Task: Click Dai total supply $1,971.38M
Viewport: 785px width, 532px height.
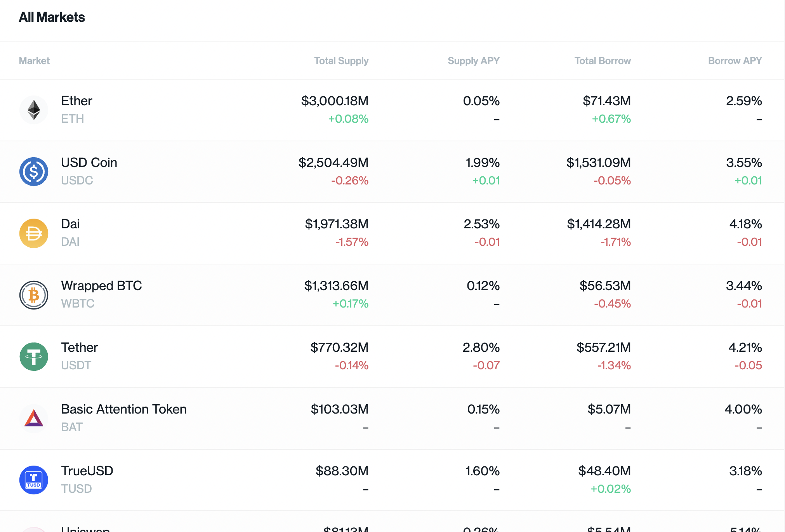Action: tap(337, 224)
